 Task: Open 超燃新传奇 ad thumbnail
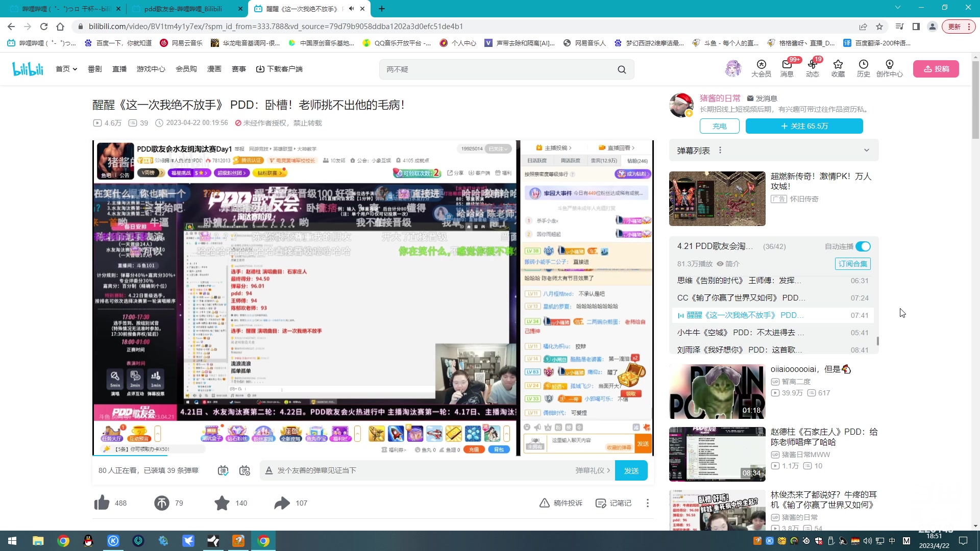(x=717, y=198)
